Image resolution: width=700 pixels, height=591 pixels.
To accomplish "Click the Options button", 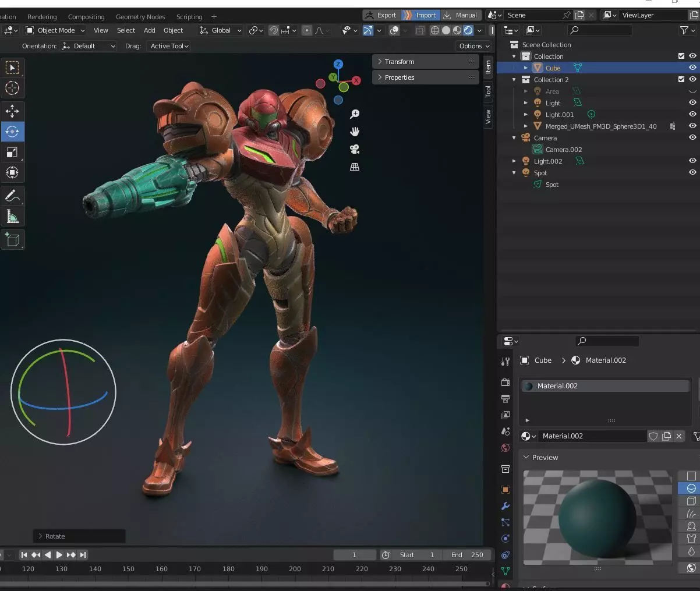I will tap(474, 46).
